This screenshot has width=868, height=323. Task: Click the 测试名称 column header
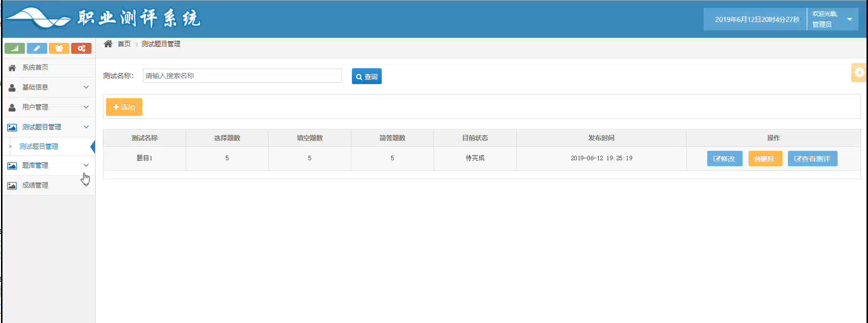point(145,138)
